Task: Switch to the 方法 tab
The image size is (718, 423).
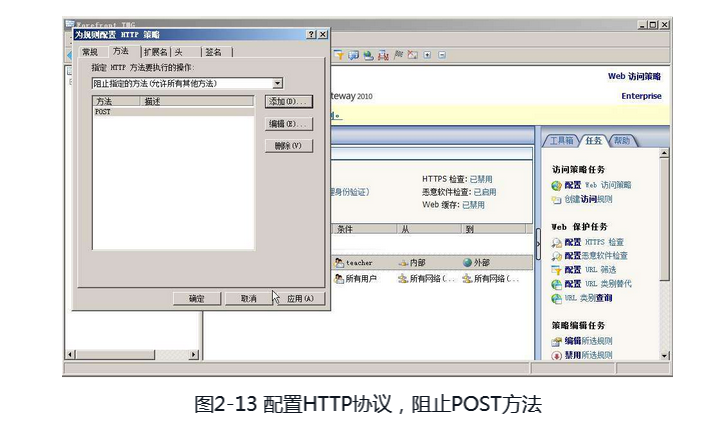Action: [x=121, y=51]
